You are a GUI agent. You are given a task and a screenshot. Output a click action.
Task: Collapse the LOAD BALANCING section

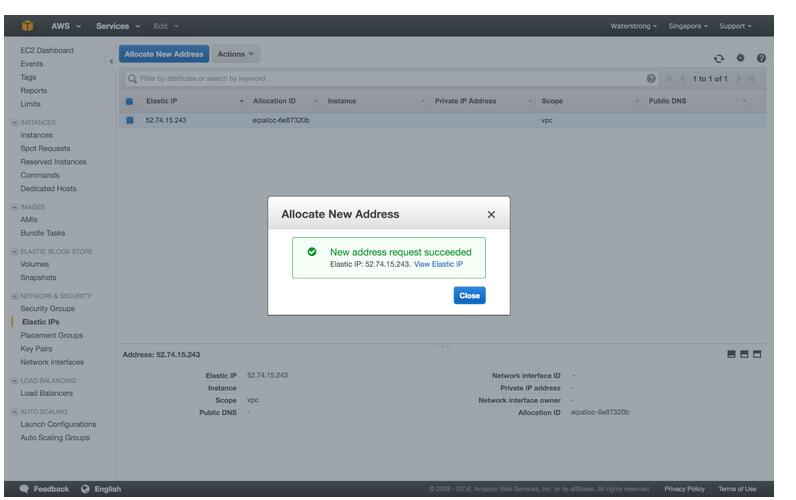pos(14,380)
